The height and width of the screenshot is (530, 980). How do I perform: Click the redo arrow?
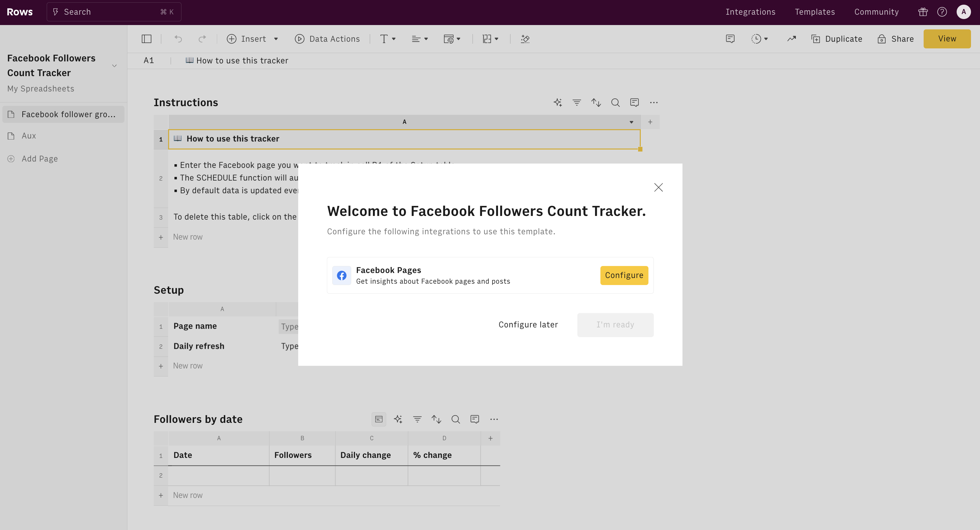202,39
